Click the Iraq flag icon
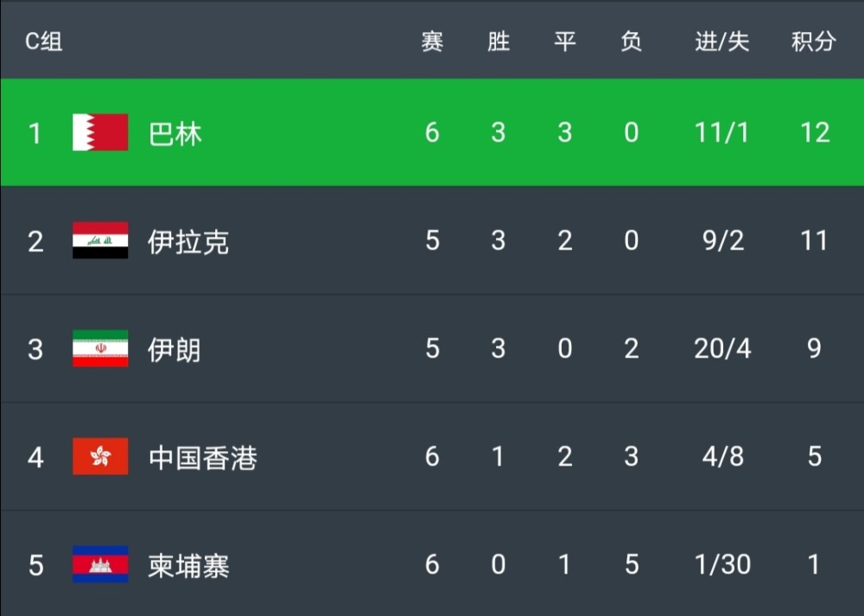 click(x=100, y=240)
